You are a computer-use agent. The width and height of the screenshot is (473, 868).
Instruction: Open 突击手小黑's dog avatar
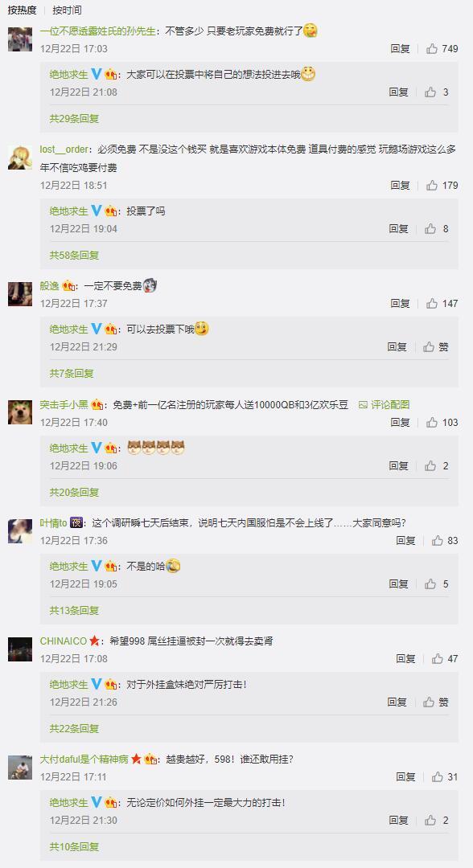tap(20, 412)
